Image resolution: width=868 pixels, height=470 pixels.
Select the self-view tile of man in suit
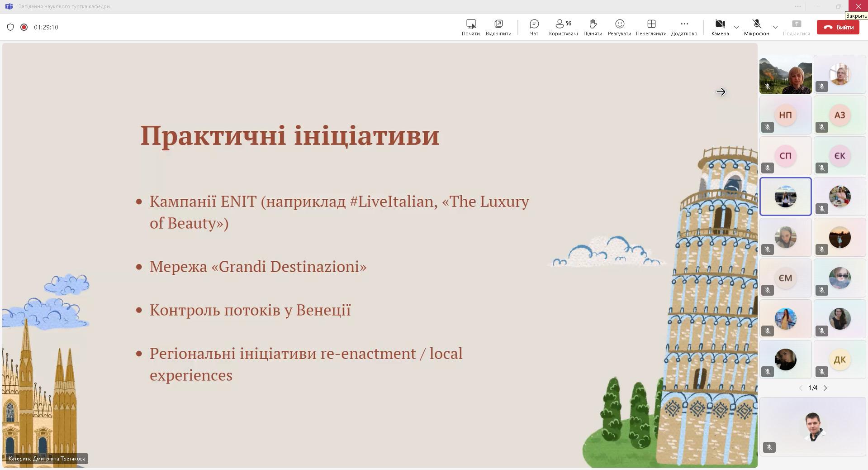[x=813, y=427]
